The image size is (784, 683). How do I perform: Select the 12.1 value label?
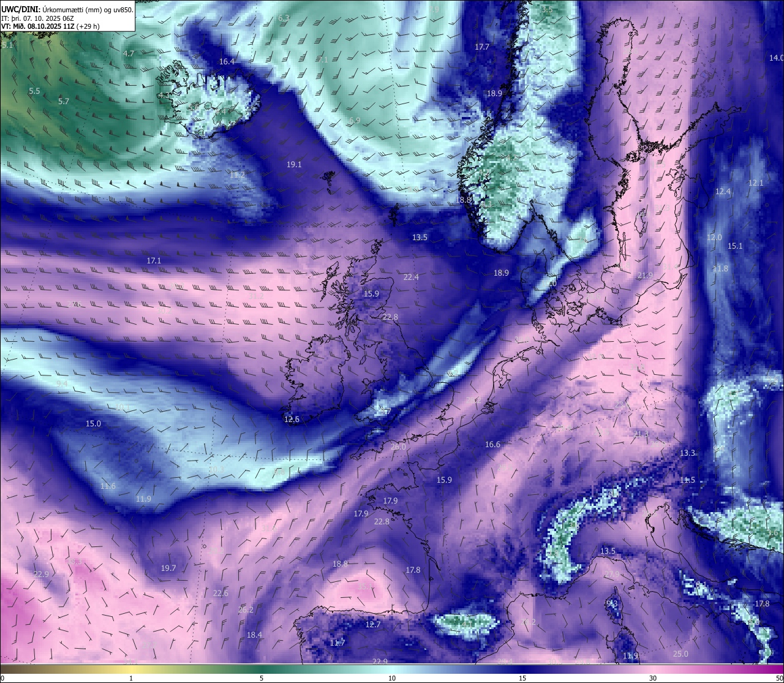(756, 183)
